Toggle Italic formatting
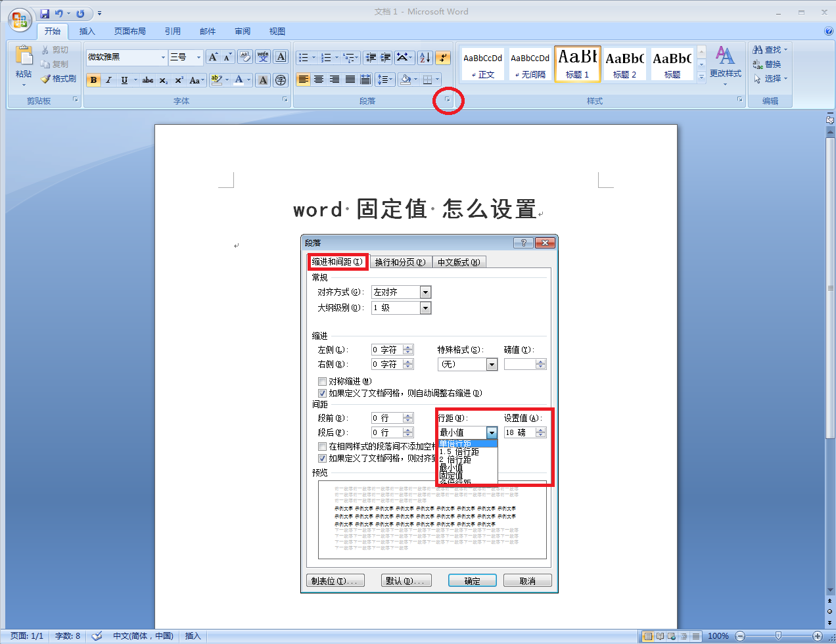 (x=108, y=80)
